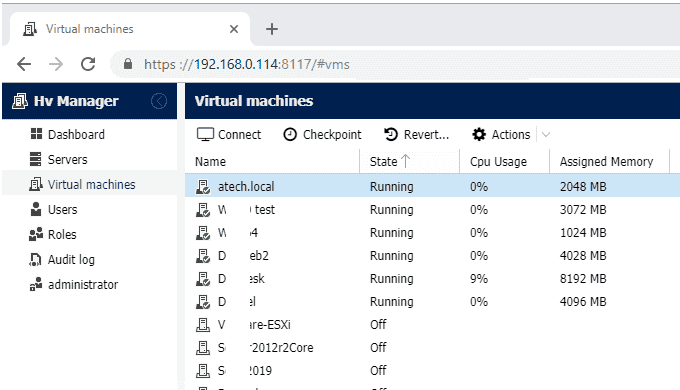Click the VM icon of the 1024 MB row
This screenshot has height=390, width=680.
coord(203,233)
